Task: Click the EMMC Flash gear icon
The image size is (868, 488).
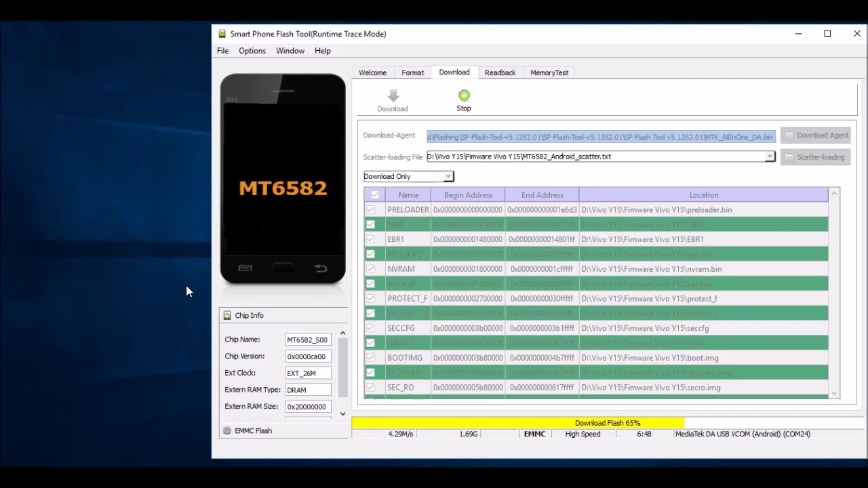Action: [x=227, y=430]
